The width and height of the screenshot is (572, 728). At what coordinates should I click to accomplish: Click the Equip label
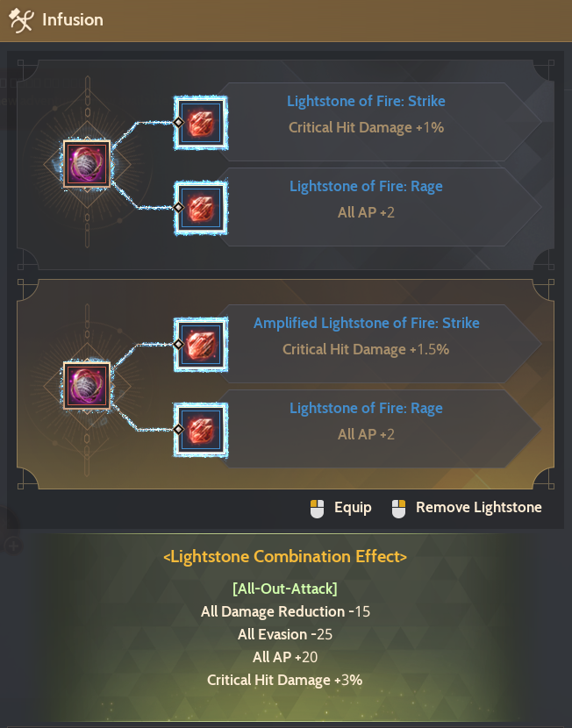(353, 508)
